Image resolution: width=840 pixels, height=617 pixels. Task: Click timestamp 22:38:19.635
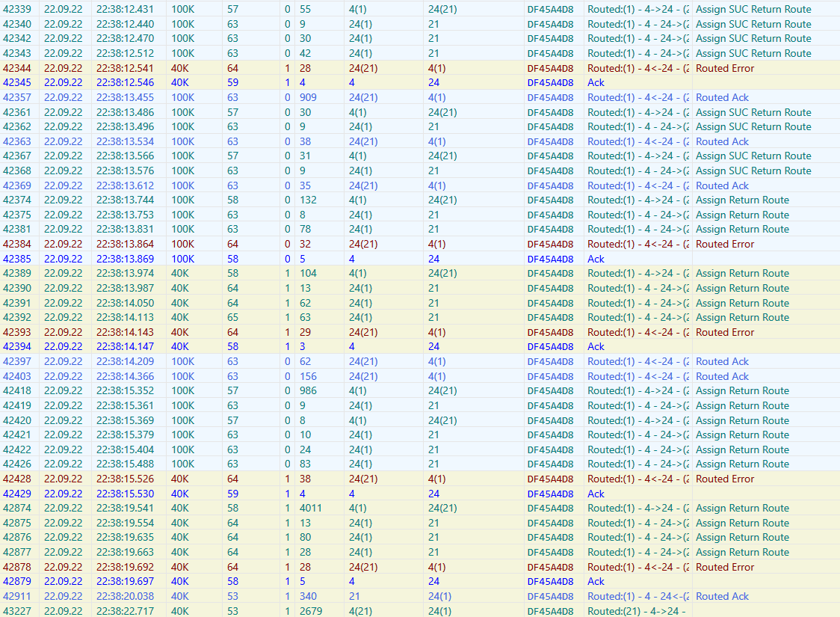point(125,537)
